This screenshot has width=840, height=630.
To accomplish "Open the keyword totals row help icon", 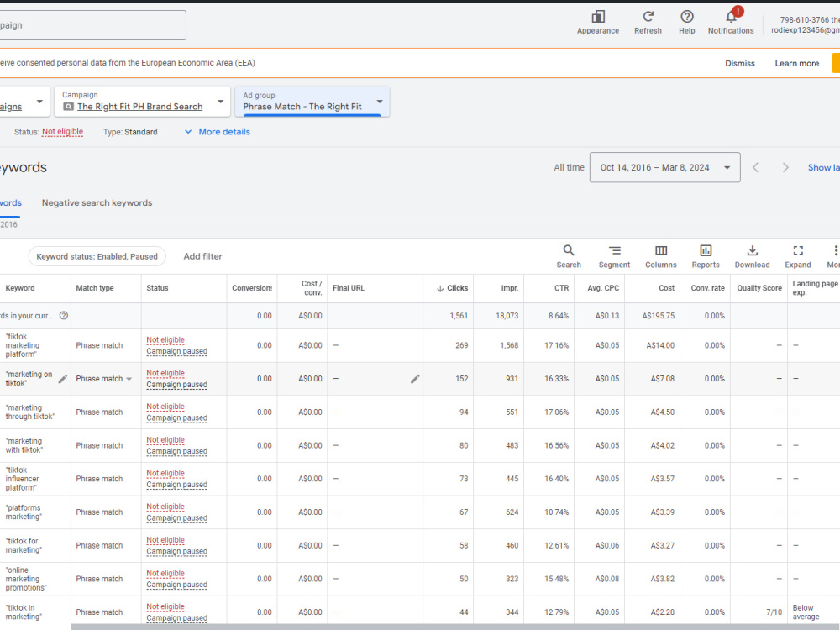I will 64,316.
